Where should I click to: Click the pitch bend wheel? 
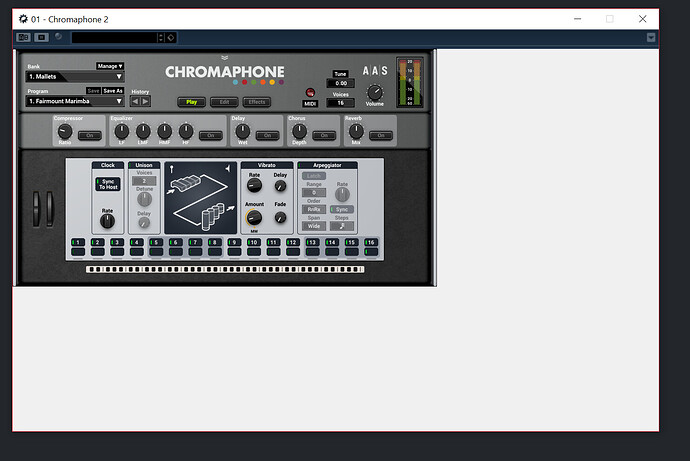pos(36,209)
